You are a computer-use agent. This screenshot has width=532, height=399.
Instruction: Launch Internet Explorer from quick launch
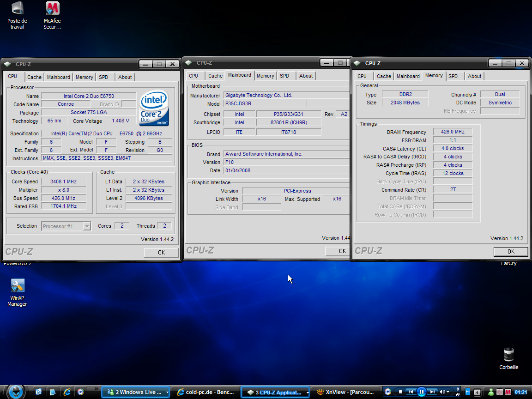click(67, 392)
